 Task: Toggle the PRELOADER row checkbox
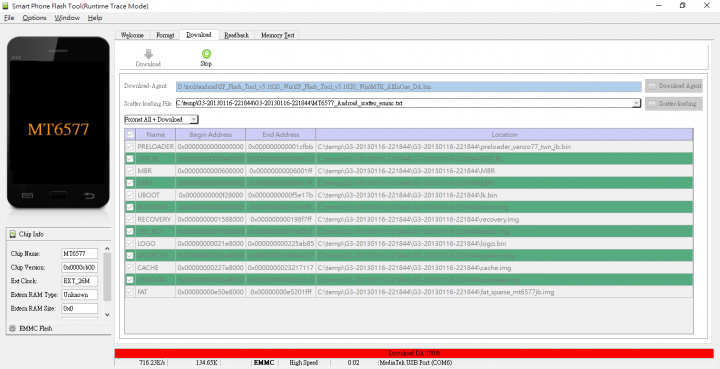130,146
